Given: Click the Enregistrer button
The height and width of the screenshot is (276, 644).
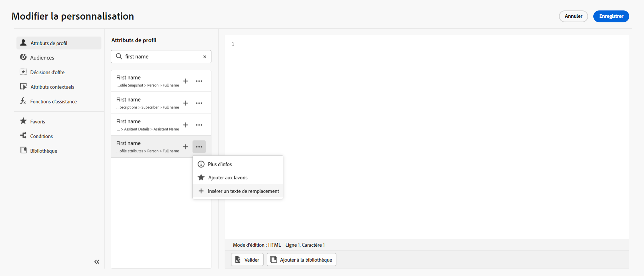Looking at the screenshot, I should [611, 16].
